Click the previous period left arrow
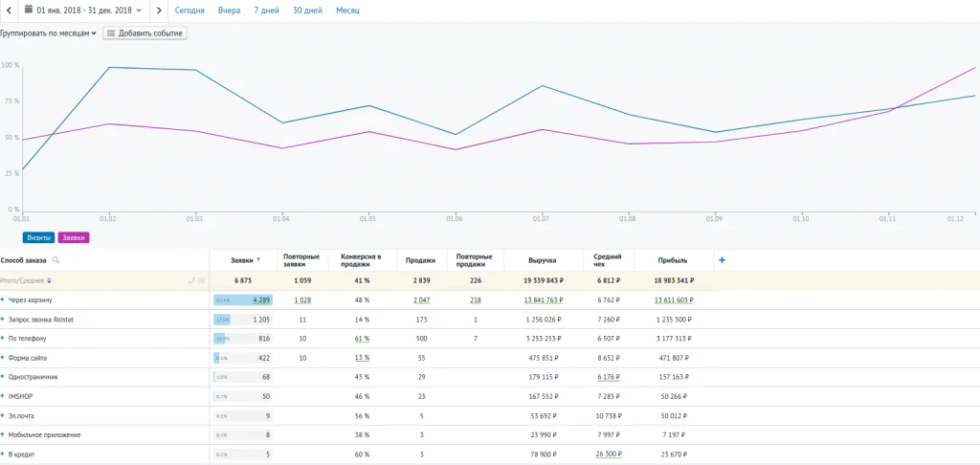The image size is (980, 465). click(x=8, y=11)
